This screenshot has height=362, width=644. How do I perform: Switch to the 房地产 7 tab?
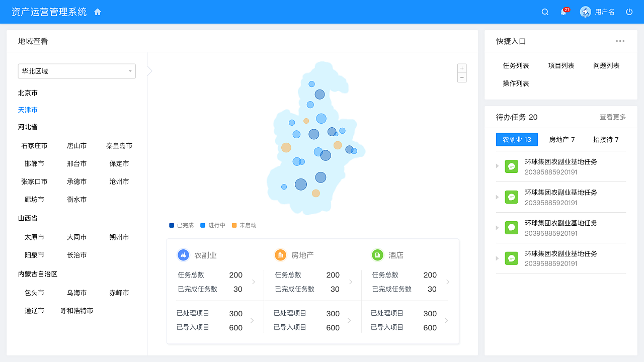pos(562,139)
